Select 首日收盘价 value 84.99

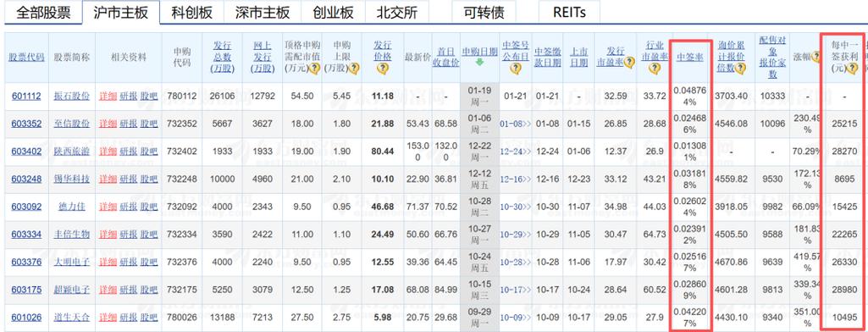click(446, 290)
